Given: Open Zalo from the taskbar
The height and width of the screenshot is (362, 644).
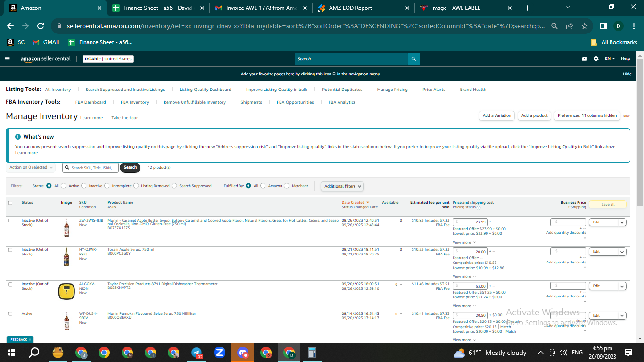Looking at the screenshot, I should pos(220,353).
